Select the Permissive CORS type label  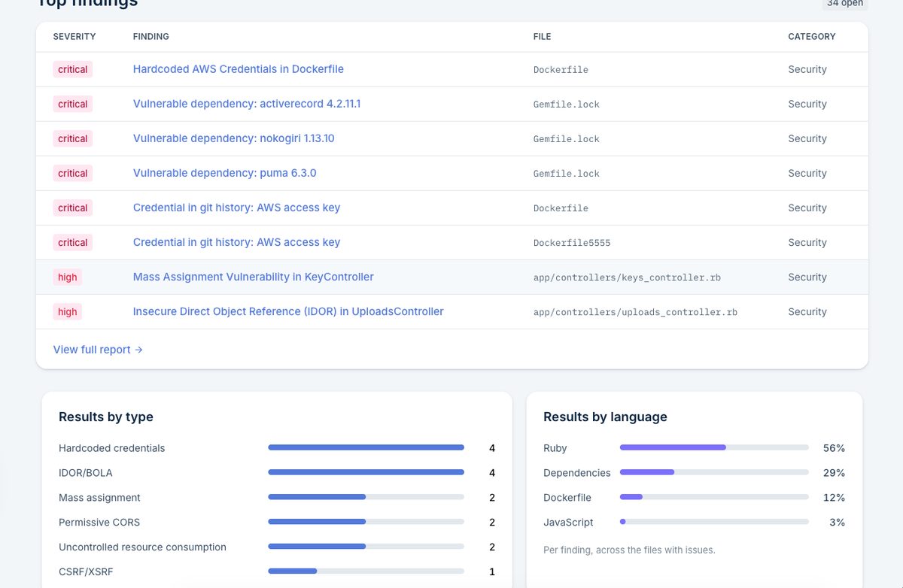pyautogui.click(x=99, y=523)
